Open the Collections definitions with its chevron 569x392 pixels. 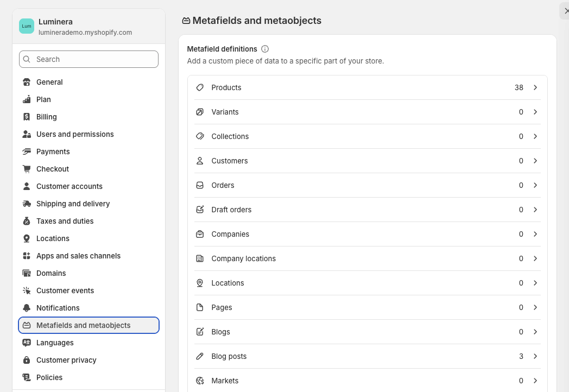(535, 136)
